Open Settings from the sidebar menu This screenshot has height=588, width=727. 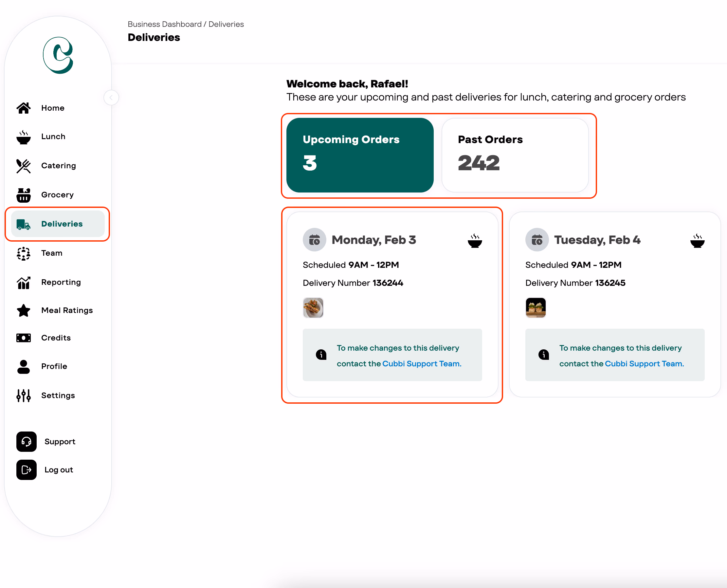(58, 395)
